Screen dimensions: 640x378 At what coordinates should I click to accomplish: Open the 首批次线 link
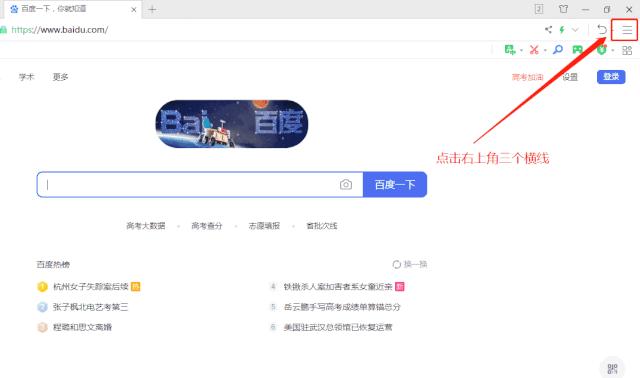click(x=322, y=226)
